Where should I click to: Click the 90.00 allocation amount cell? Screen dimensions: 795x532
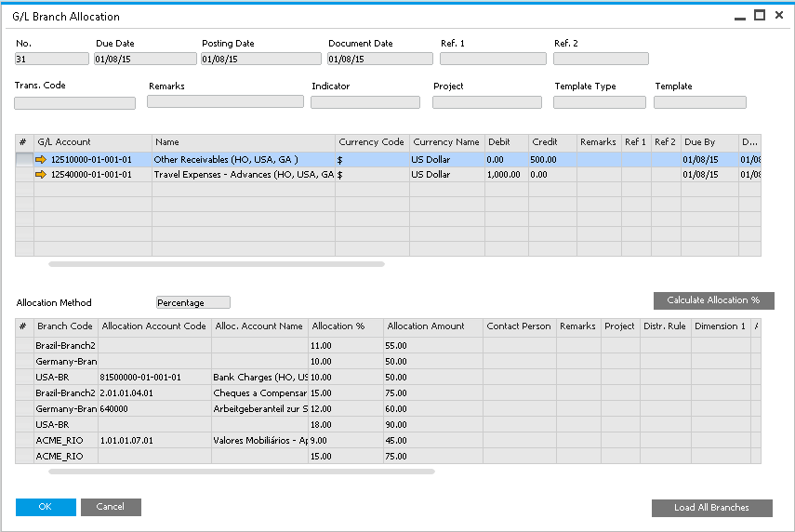433,425
